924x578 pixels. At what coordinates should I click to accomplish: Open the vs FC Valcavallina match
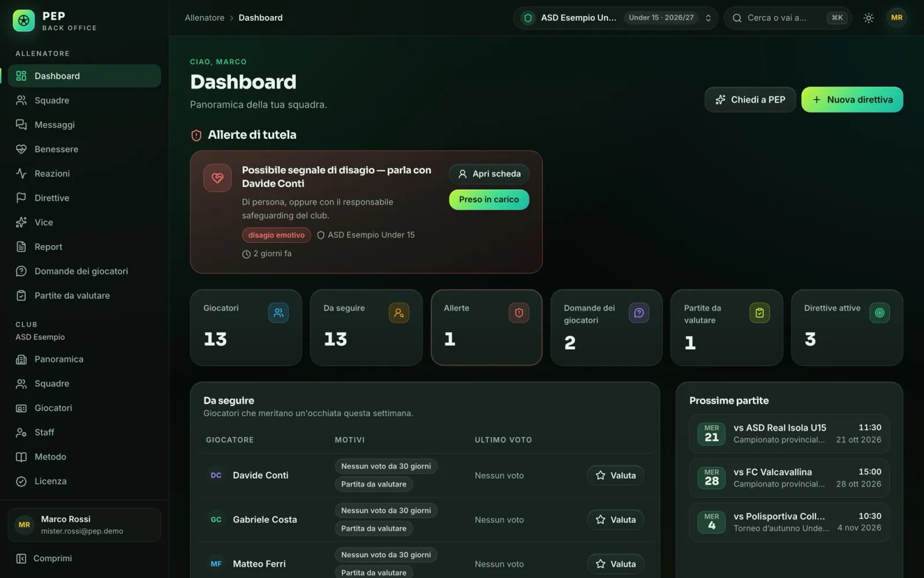[789, 478]
